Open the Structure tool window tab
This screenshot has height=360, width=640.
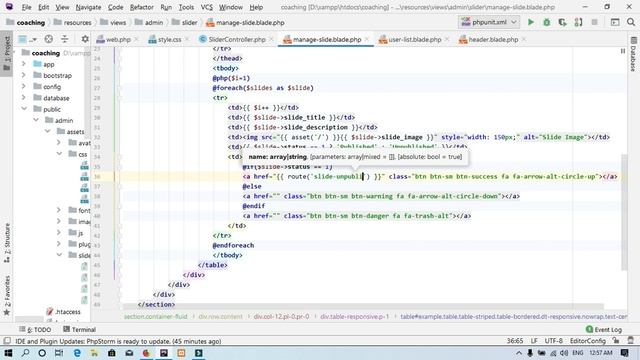[x=7, y=242]
